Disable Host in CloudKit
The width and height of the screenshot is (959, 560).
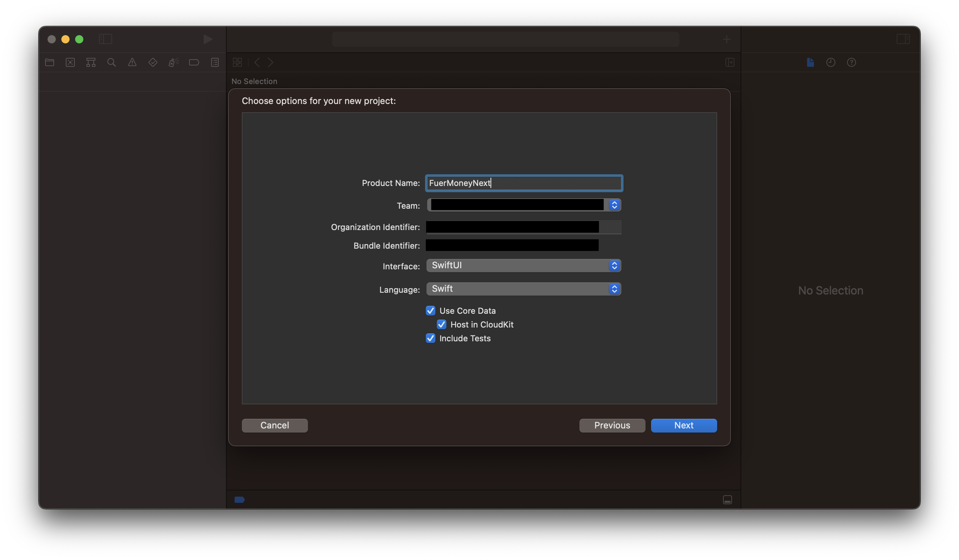(x=442, y=324)
